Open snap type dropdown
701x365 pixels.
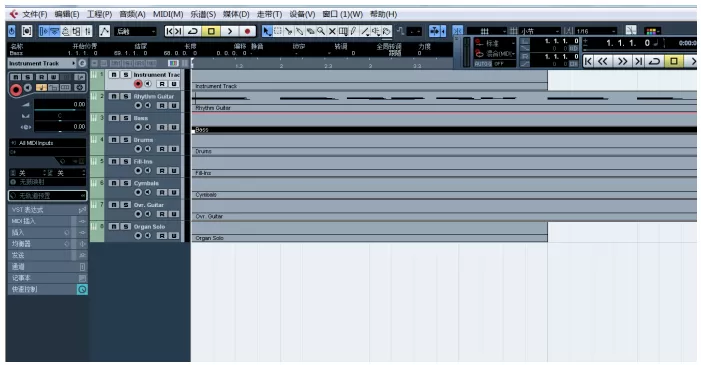tap(487, 31)
